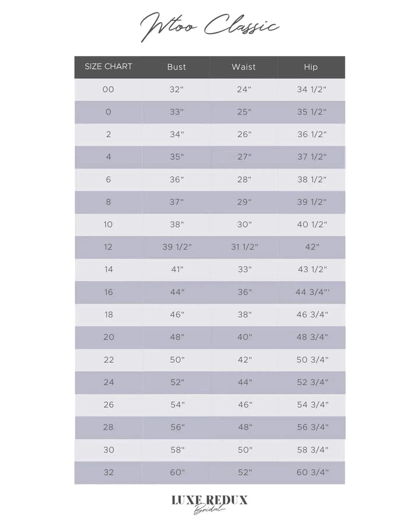
Task: Click the 56 3/4" hip value
Action: coord(312,427)
